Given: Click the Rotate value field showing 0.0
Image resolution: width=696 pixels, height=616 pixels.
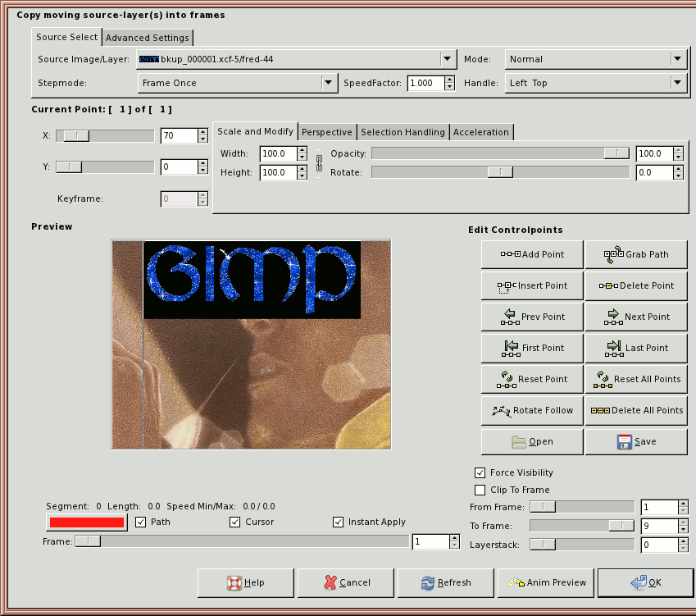Looking at the screenshot, I should click(654, 172).
